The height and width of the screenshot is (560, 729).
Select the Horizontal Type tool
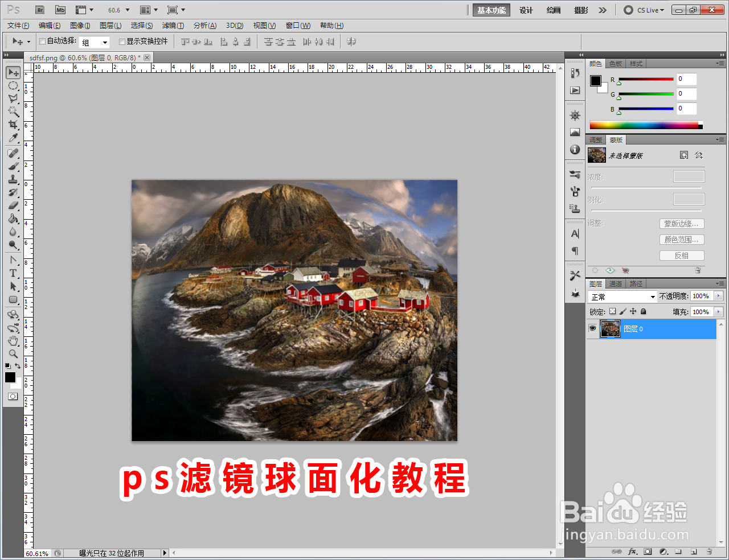click(13, 273)
